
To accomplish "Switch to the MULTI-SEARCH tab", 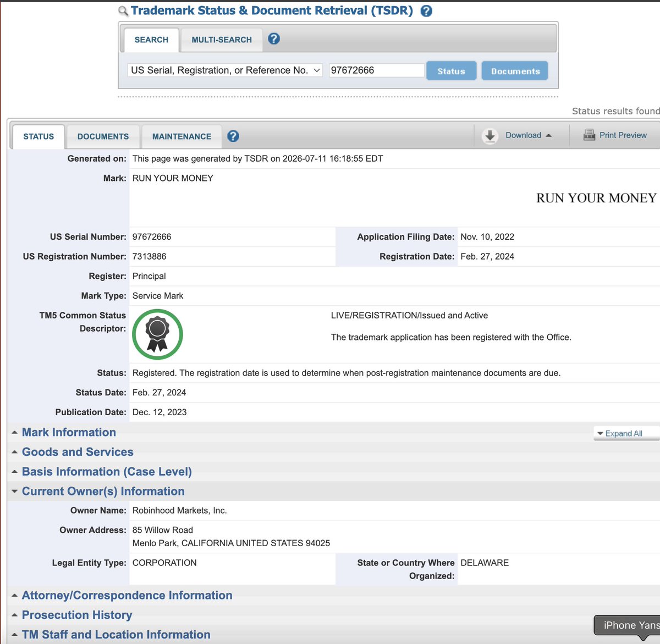I will tap(222, 40).
